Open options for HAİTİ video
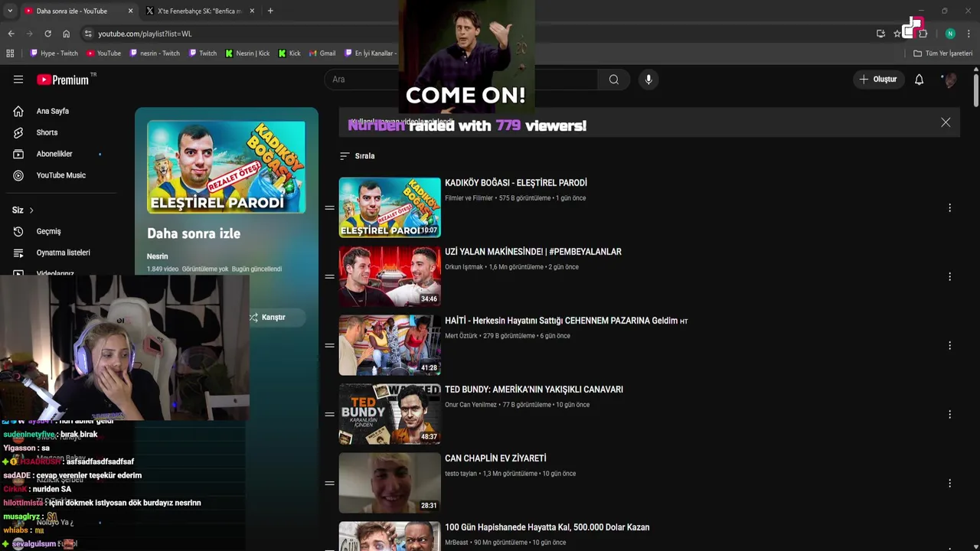 click(x=949, y=345)
